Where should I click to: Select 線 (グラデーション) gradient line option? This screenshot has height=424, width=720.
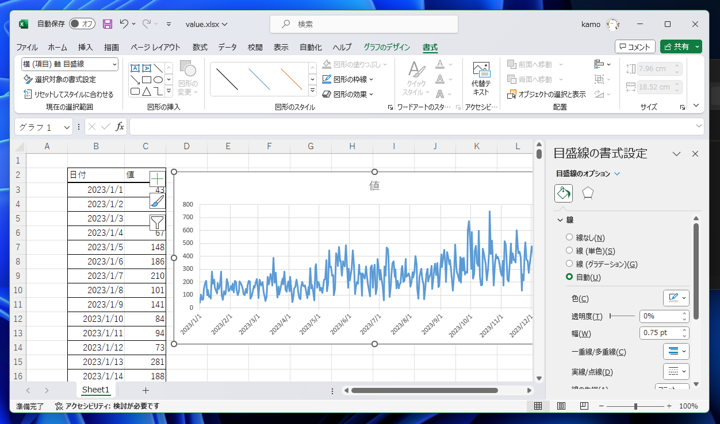(x=570, y=264)
